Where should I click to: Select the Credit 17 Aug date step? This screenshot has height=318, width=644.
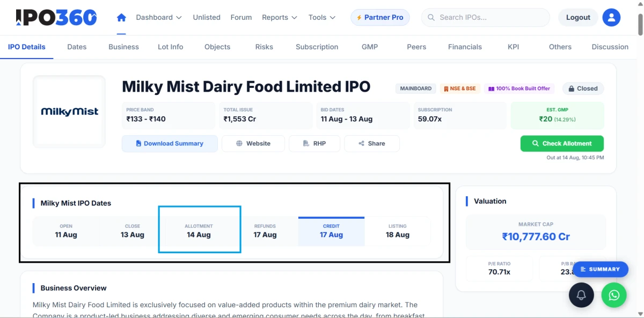click(x=331, y=231)
